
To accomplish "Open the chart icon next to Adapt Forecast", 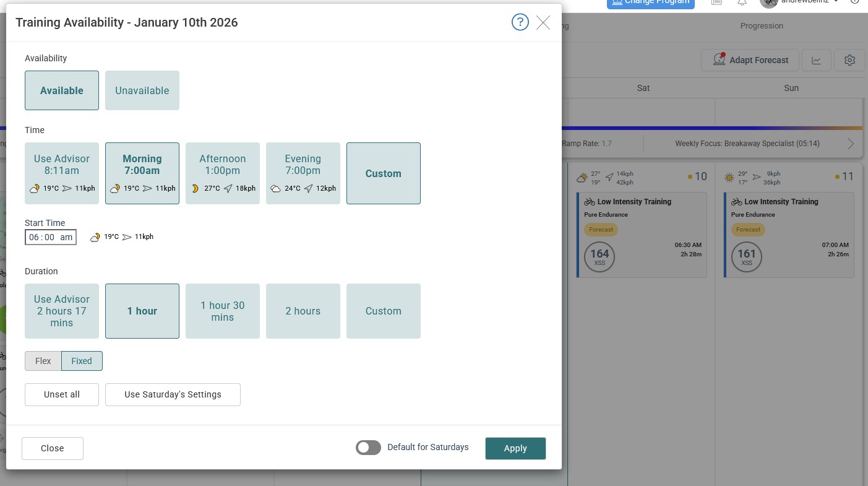I will (817, 60).
